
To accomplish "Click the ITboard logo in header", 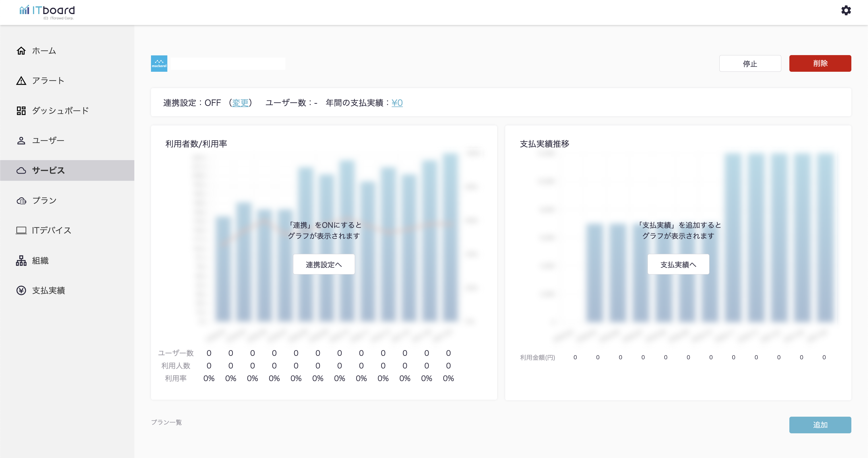I will [x=47, y=12].
